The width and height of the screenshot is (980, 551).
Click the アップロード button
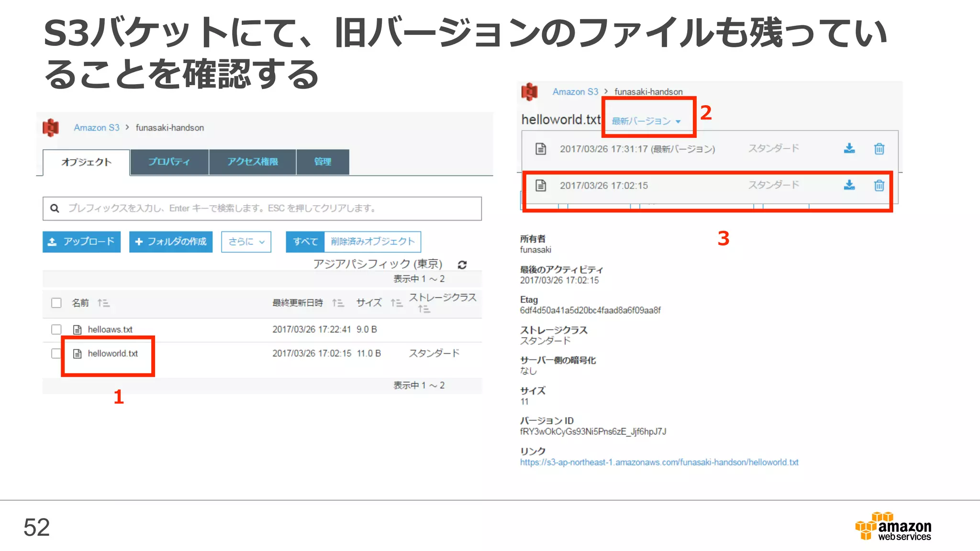(81, 242)
